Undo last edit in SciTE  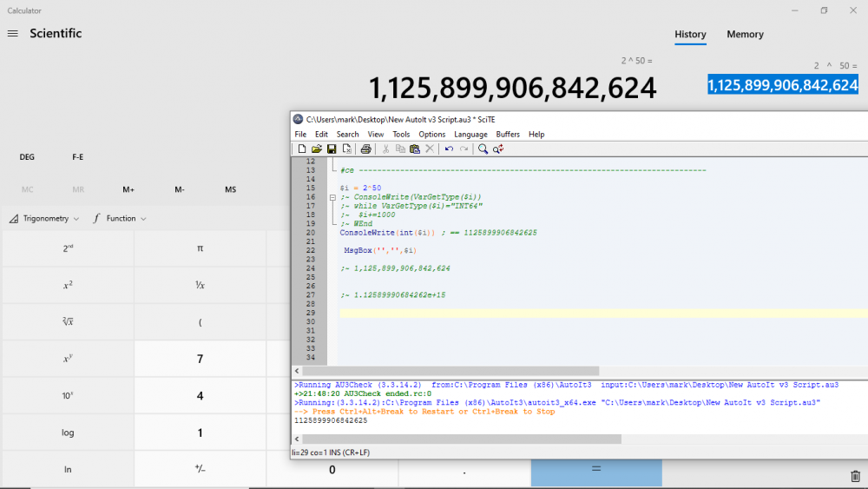tap(449, 149)
